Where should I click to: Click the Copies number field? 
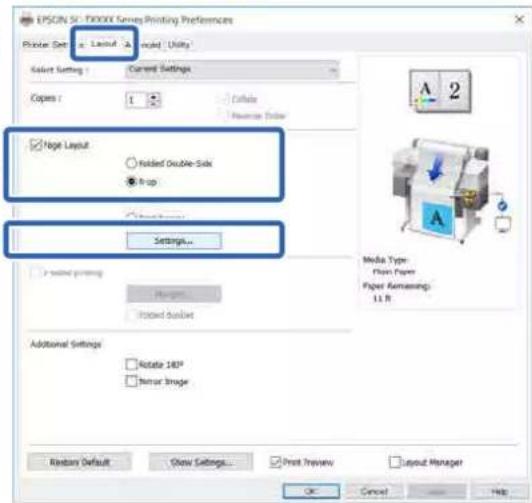135,100
